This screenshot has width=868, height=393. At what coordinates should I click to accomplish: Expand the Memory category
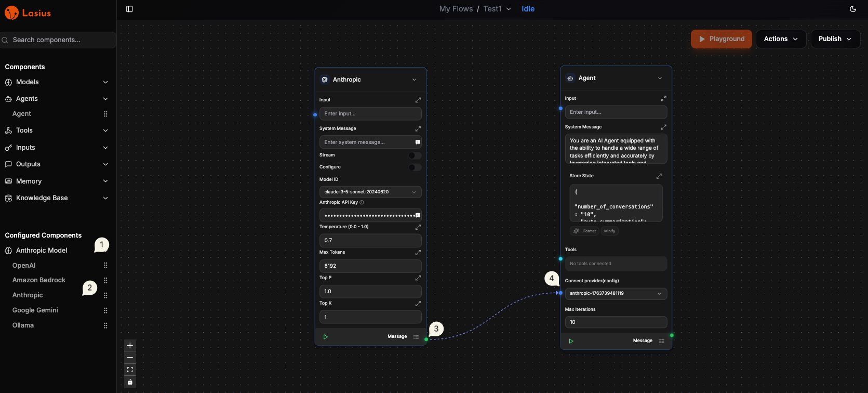(105, 181)
